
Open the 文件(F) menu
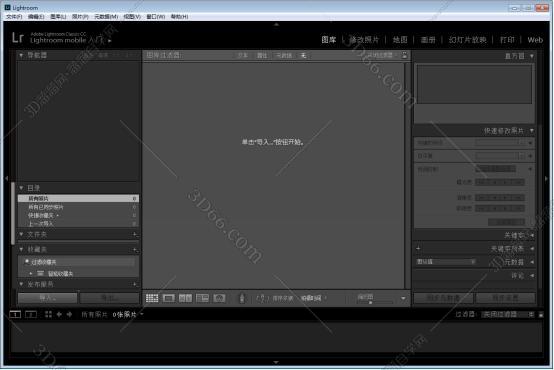coord(14,17)
